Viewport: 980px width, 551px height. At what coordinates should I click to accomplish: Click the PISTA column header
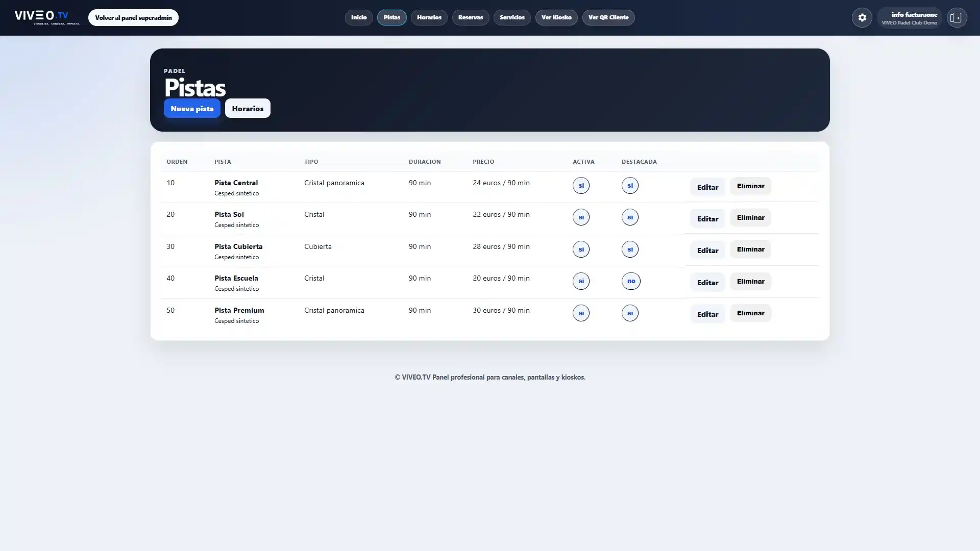pyautogui.click(x=223, y=162)
